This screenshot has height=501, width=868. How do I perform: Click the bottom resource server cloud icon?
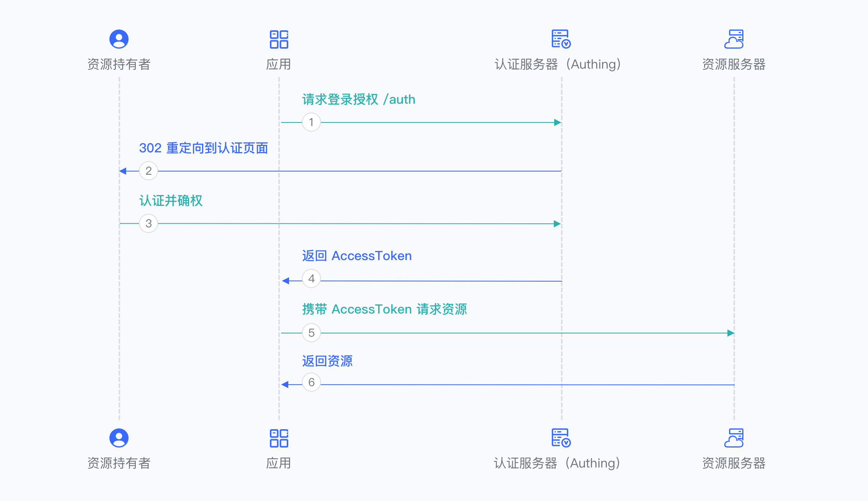pos(734,438)
